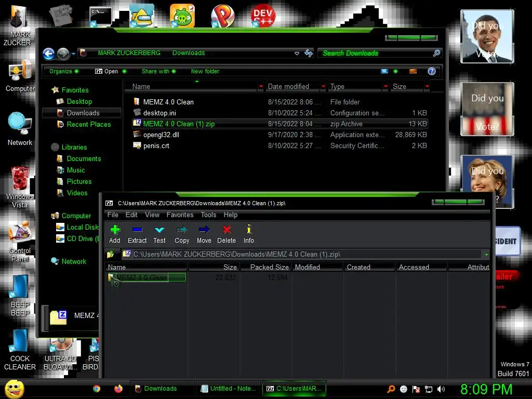Viewport: 532px width, 399px height.
Task: Open the Favorites menu in 7-Zip
Action: (180, 215)
